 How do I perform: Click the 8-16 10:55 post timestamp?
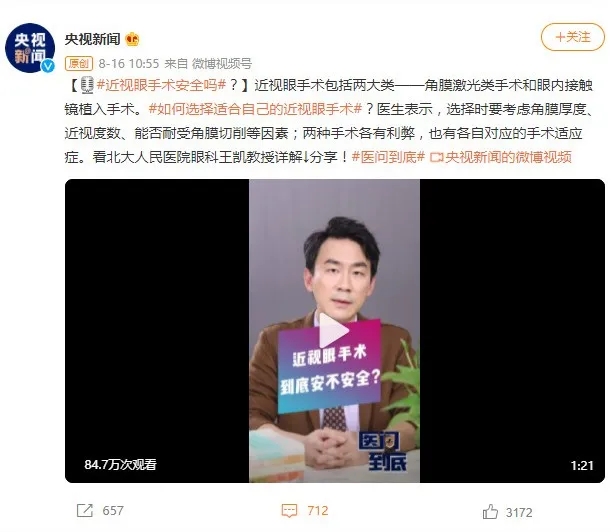[129, 64]
